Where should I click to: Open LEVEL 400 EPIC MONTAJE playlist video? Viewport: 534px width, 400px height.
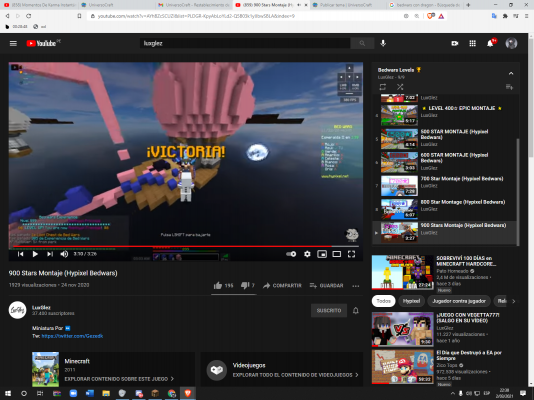445,115
